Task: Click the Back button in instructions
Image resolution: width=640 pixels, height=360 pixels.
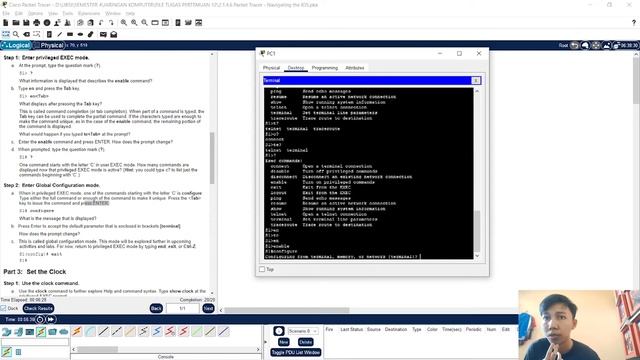Action: 156,309
